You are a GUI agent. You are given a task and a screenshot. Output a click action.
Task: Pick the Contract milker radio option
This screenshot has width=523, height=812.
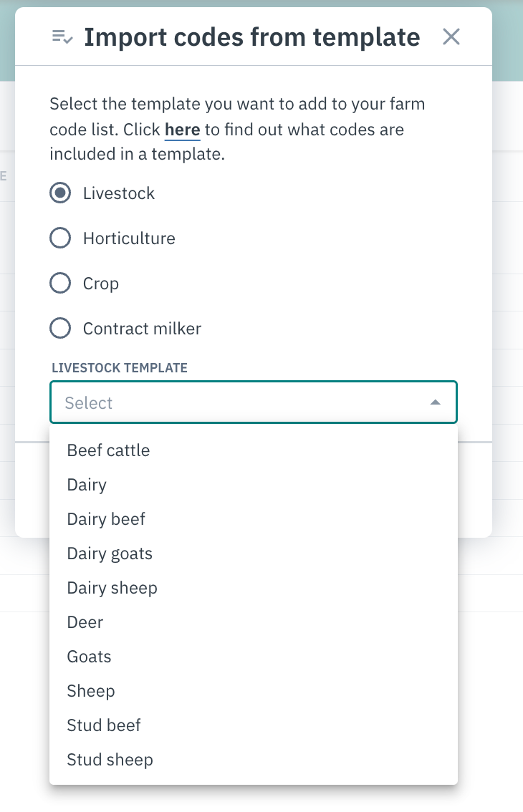60,329
